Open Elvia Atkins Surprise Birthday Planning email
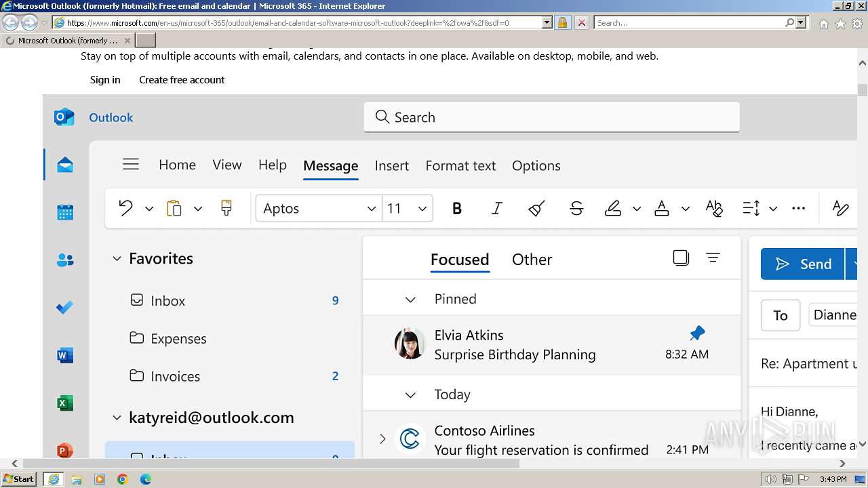 click(552, 344)
